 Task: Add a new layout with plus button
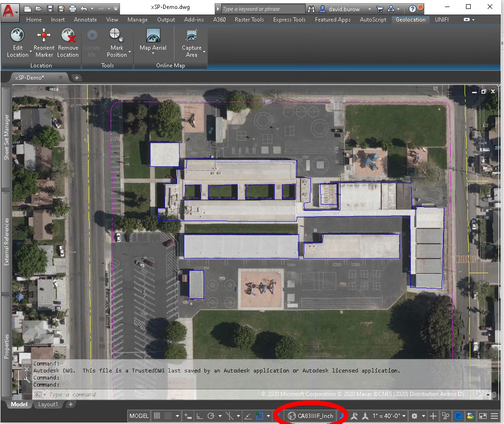tap(71, 404)
